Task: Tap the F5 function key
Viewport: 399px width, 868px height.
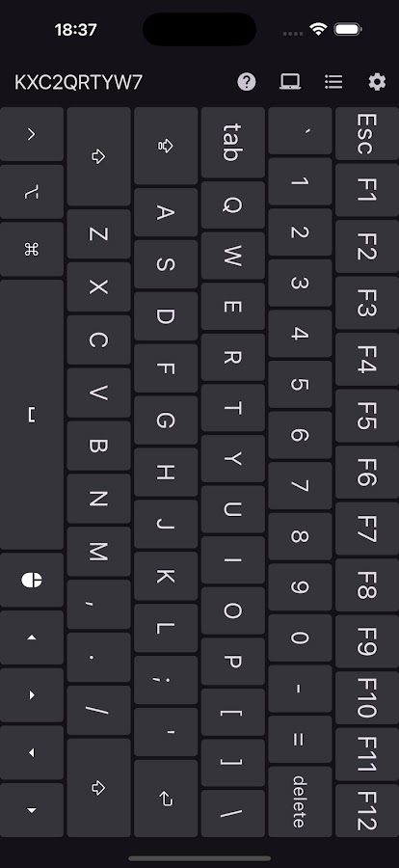Action: click(367, 416)
